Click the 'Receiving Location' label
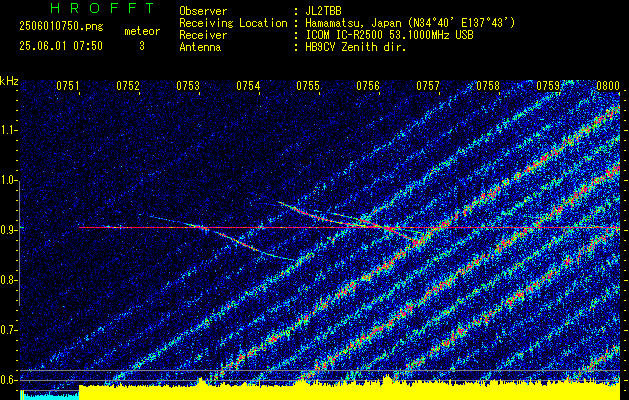This screenshot has width=629, height=400. coord(233,23)
